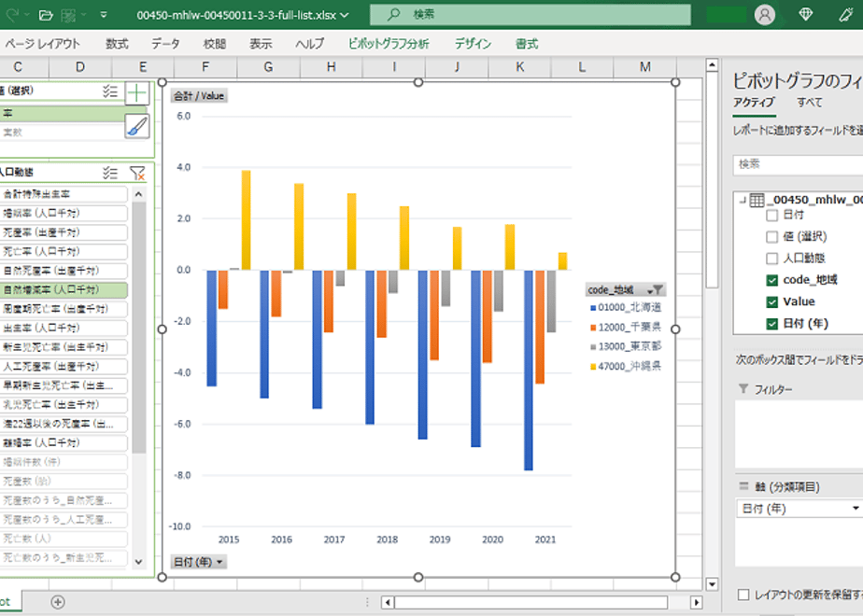863x616 pixels.
Task: Click the 検索 search box in title bar
Action: pyautogui.click(x=530, y=15)
